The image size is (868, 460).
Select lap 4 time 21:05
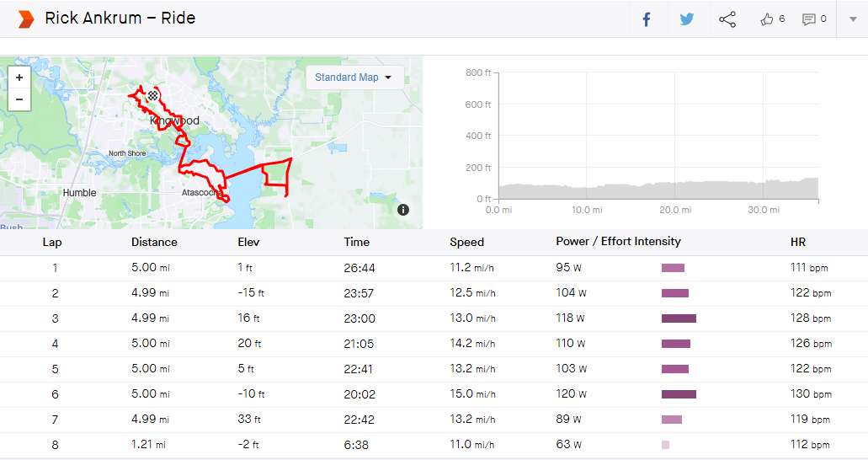(359, 345)
